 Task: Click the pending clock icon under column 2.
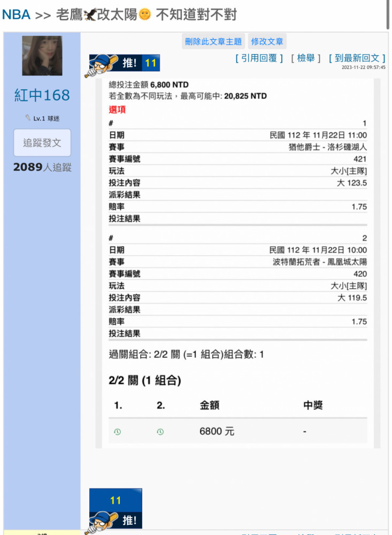(160, 432)
